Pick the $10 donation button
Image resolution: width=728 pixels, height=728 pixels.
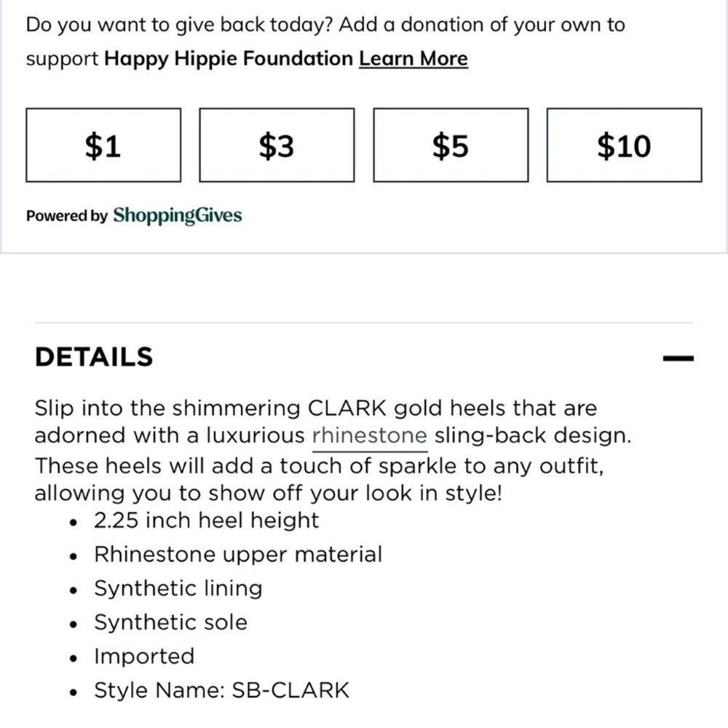tap(624, 145)
